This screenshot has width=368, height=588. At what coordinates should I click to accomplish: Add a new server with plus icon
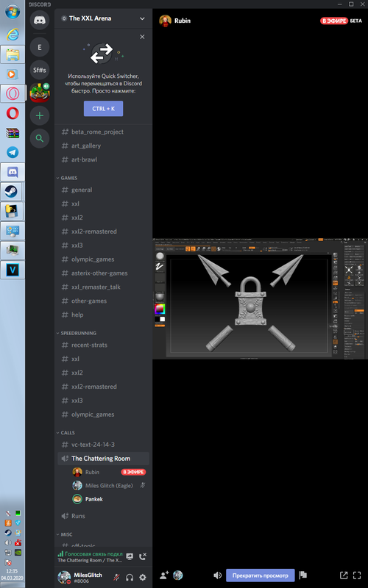tap(40, 115)
